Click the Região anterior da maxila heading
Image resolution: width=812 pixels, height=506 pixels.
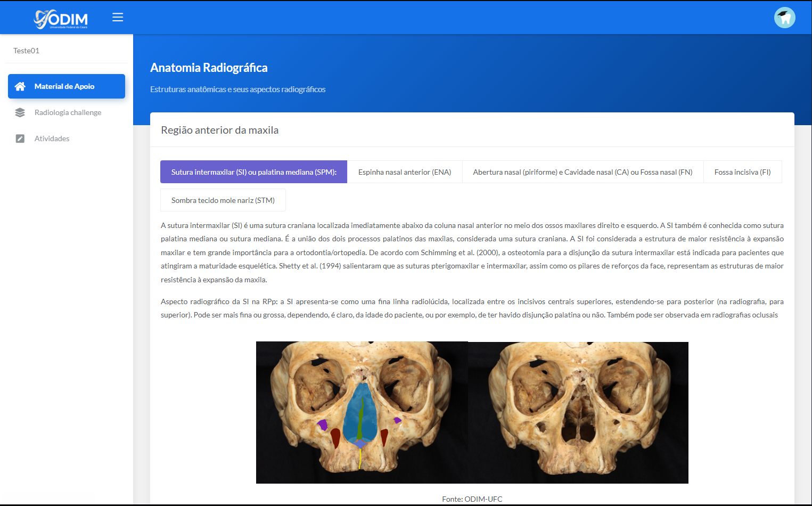(219, 130)
